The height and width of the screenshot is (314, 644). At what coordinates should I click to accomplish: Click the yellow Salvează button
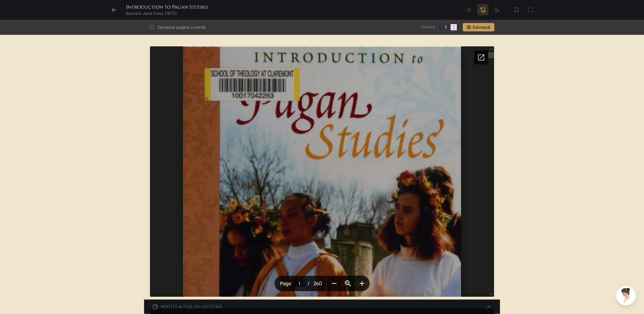coord(479,27)
